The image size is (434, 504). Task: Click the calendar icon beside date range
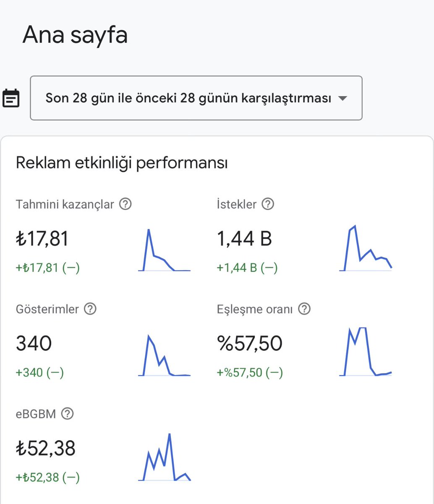pos(11,98)
